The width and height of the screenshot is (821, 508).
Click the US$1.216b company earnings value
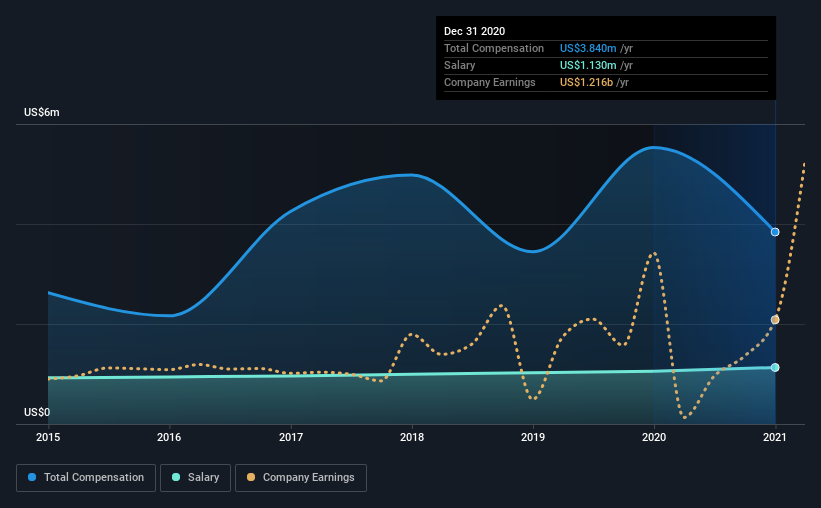586,82
